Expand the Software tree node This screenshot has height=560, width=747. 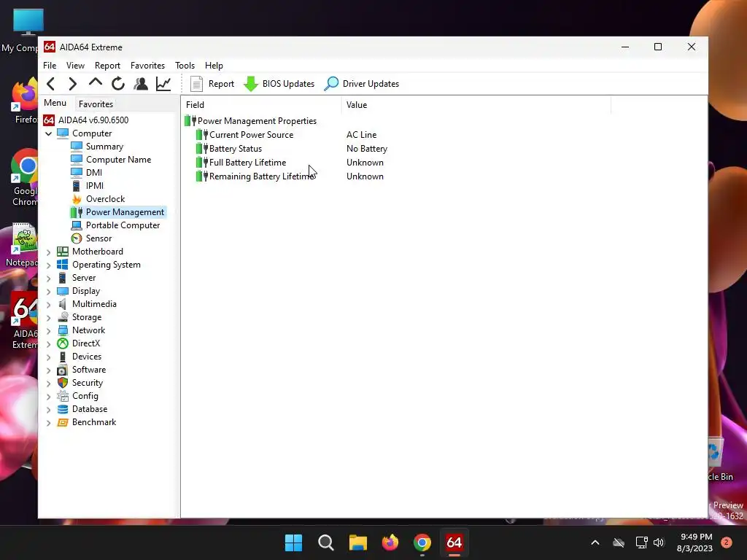[x=49, y=370]
